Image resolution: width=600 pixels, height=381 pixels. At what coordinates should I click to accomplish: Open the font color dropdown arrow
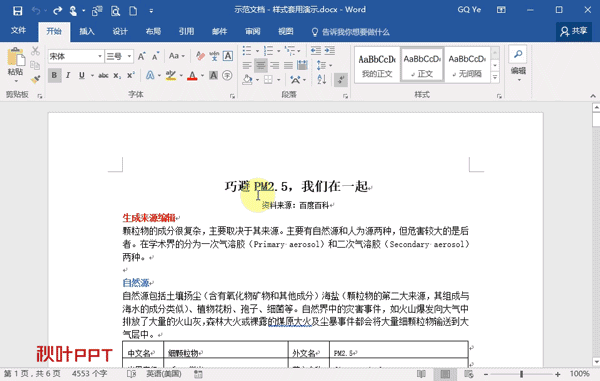(202, 76)
